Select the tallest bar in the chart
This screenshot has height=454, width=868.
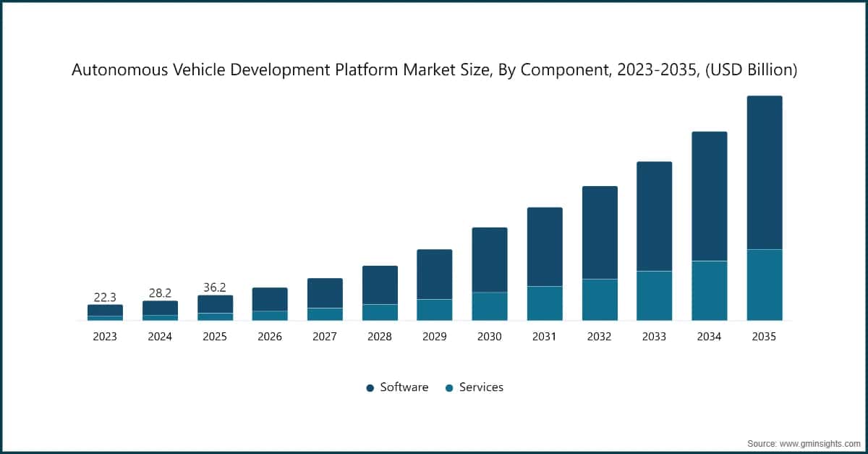click(765, 206)
